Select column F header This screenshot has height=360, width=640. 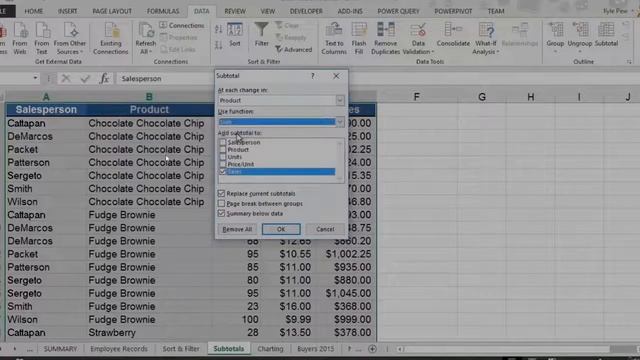pos(416,97)
